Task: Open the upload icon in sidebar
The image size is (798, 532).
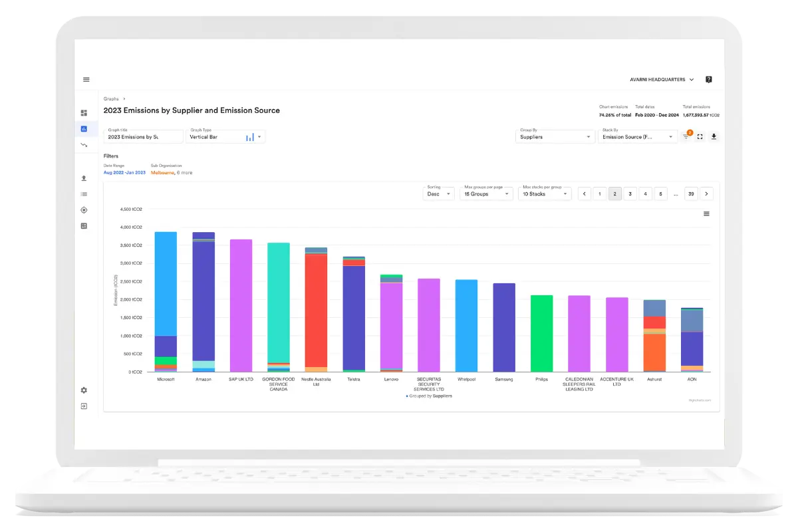Action: (x=84, y=178)
